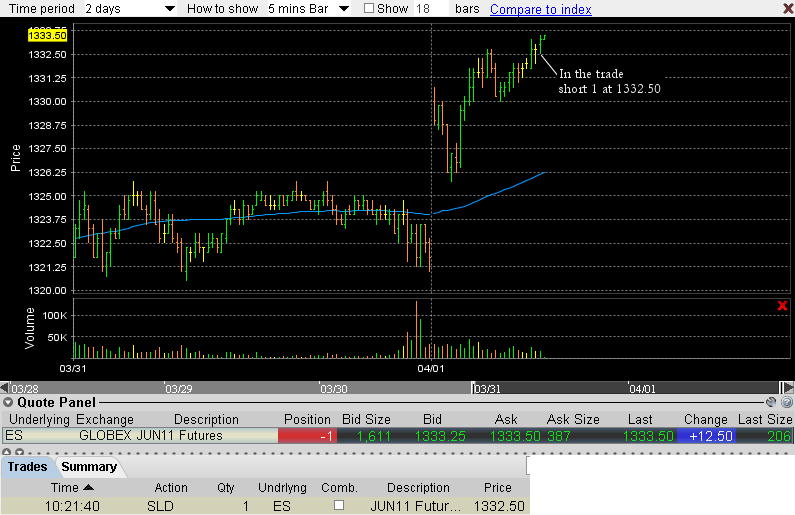Click the bars count field showing 18

pos(431,9)
